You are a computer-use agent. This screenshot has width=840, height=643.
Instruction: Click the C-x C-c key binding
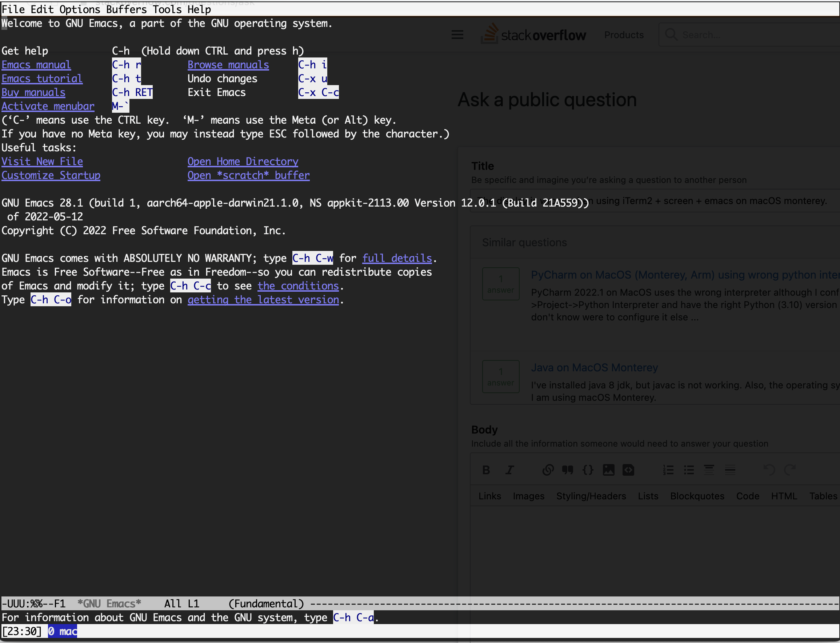pyautogui.click(x=319, y=92)
